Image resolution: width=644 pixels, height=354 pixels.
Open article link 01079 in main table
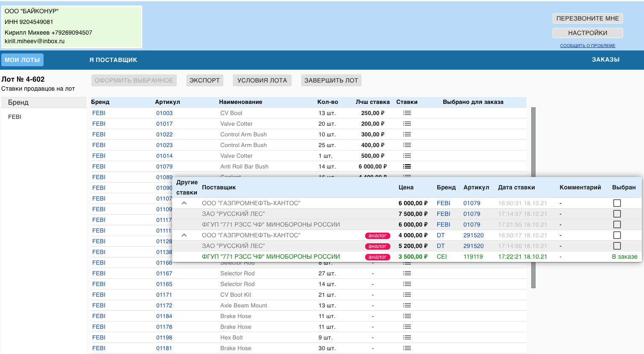click(x=164, y=166)
